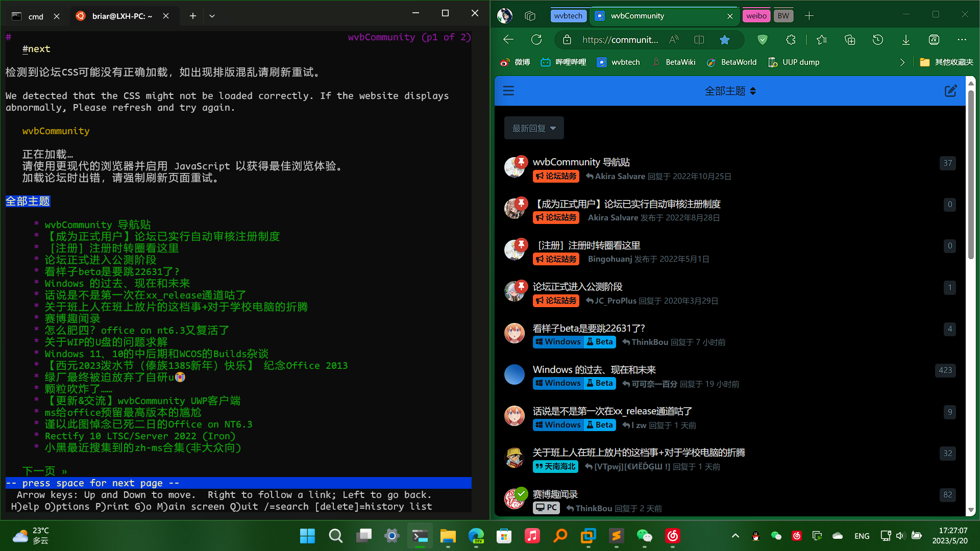The width and height of the screenshot is (980, 551).
Task: Select the wvbtech browser tab
Action: 568,16
